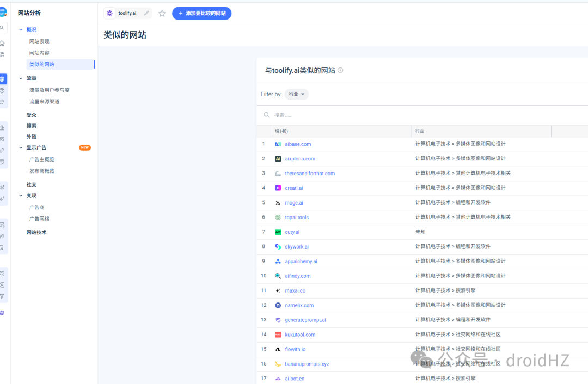
Task: Click the 添加要比较的网站 button
Action: pyautogui.click(x=202, y=14)
